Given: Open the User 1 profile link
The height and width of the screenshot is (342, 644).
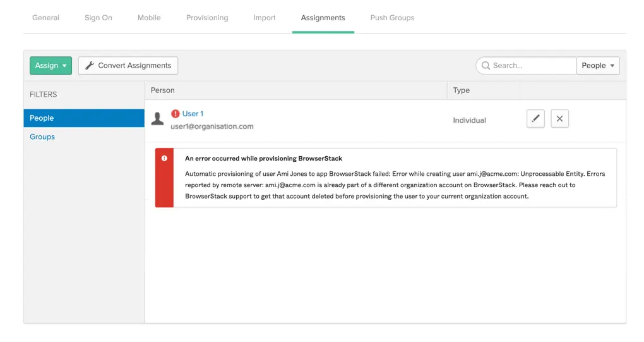Looking at the screenshot, I should coord(193,114).
